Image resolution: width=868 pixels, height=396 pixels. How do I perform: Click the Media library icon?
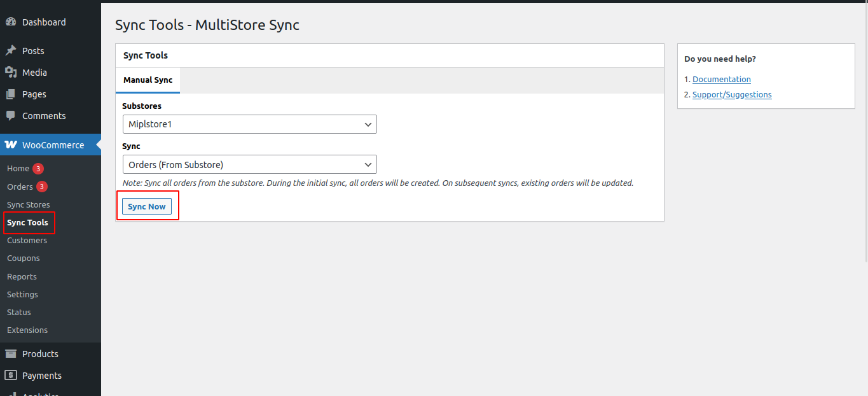(11, 73)
